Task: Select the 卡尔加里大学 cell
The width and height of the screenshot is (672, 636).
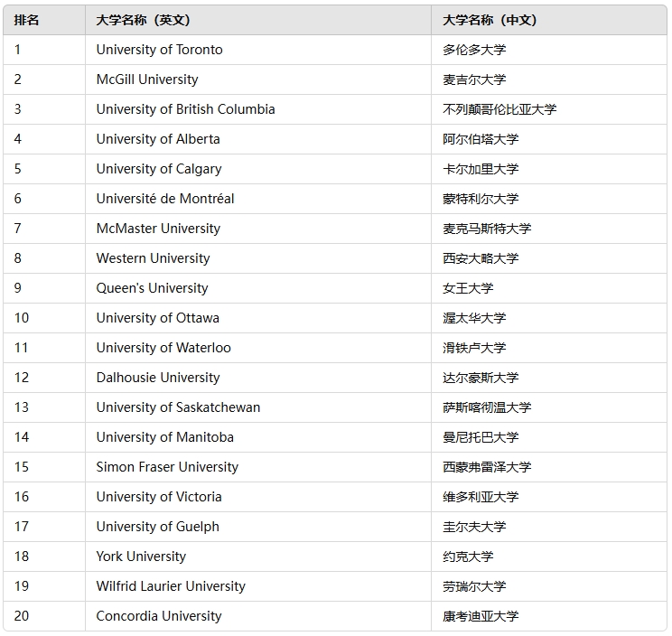Action: tap(549, 169)
